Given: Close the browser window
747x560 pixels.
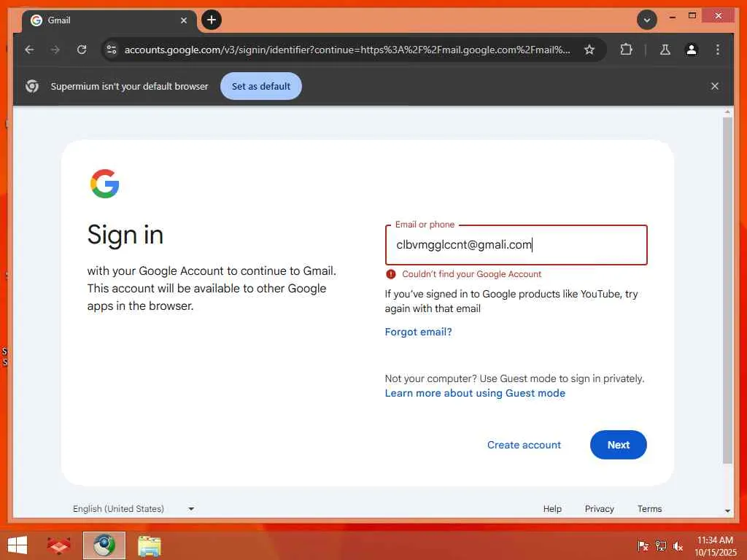Looking at the screenshot, I should tap(719, 16).
